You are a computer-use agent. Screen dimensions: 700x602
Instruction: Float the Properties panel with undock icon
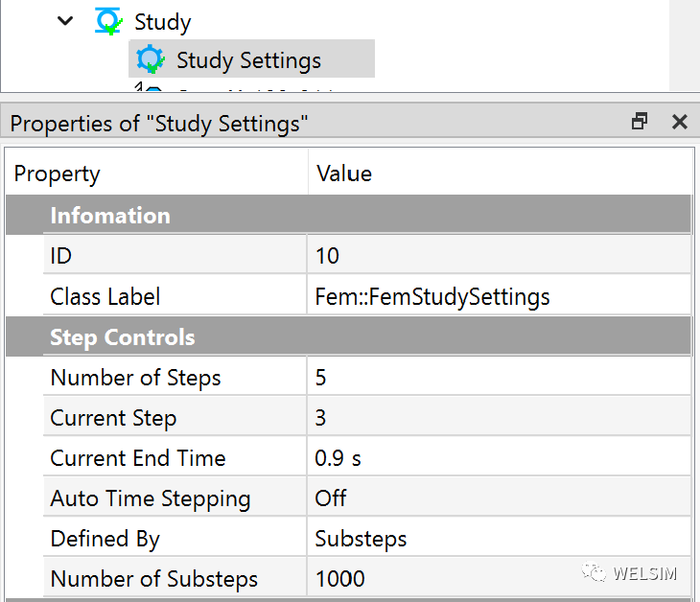tap(640, 122)
